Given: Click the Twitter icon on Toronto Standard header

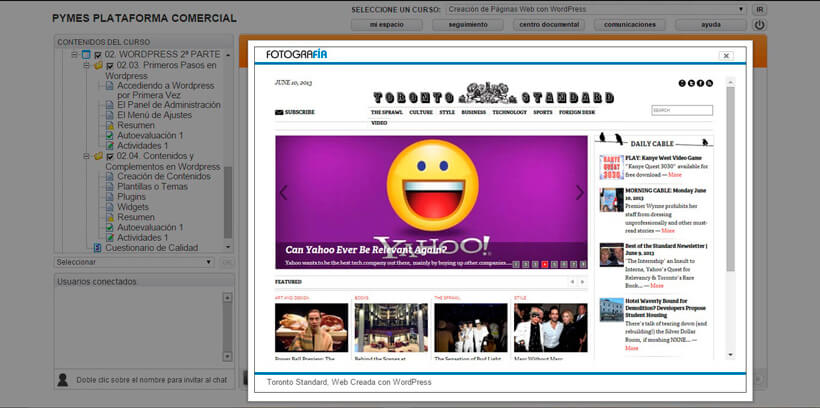Looking at the screenshot, I should pos(691,83).
